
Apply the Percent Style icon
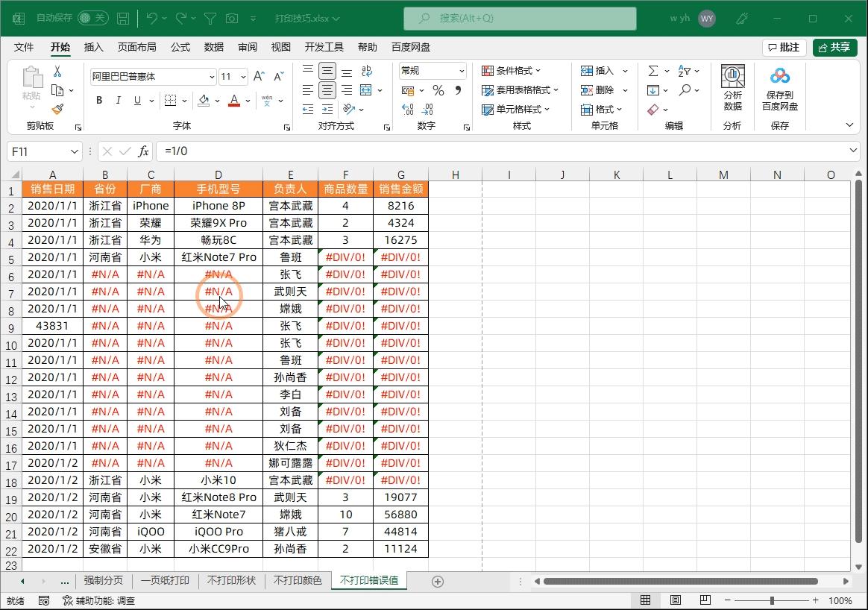pyautogui.click(x=438, y=89)
